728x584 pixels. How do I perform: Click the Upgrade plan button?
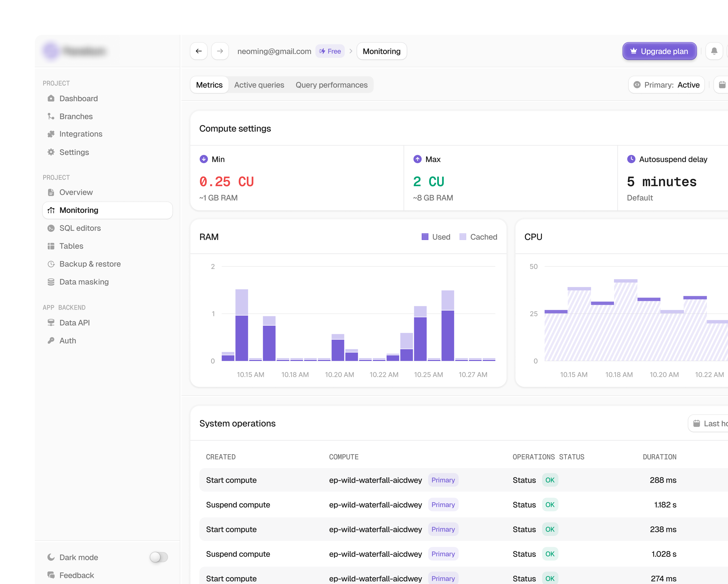tap(660, 51)
